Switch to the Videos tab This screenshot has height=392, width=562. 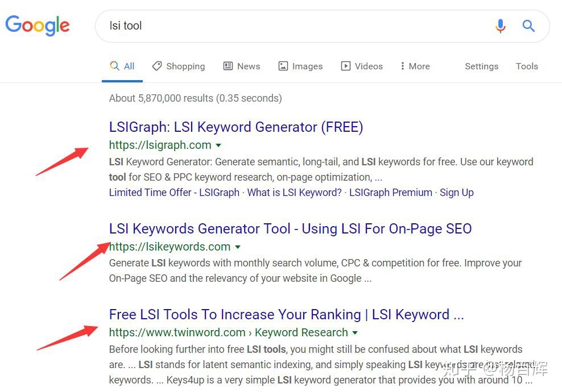click(362, 66)
